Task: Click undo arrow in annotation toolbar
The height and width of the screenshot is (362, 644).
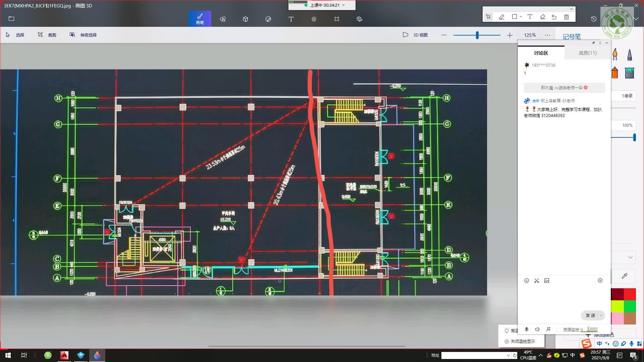Action: point(554,17)
